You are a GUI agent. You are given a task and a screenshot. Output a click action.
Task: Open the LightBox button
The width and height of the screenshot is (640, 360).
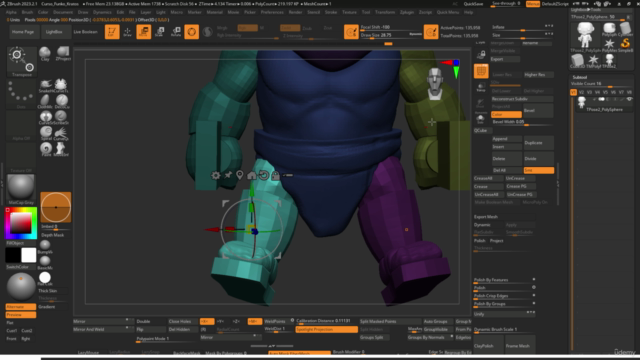(54, 32)
